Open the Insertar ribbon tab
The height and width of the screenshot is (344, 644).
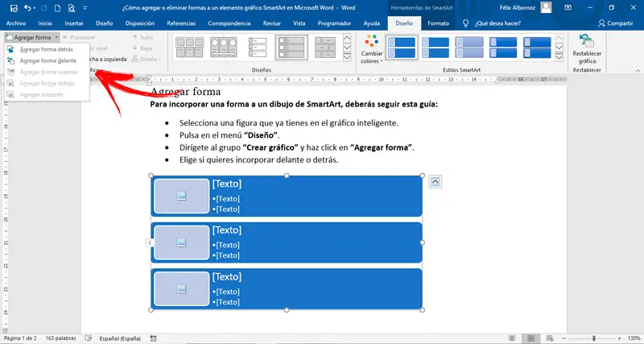[74, 23]
